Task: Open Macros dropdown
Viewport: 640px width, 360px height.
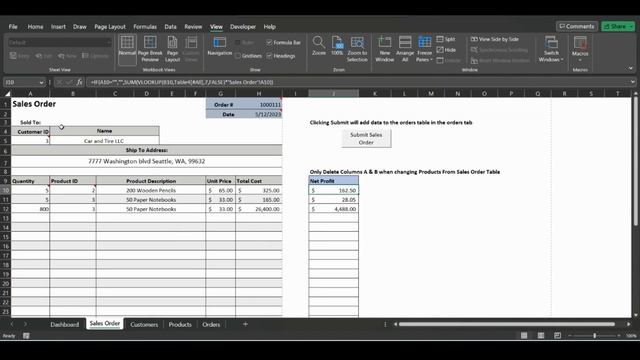Action: click(580, 49)
